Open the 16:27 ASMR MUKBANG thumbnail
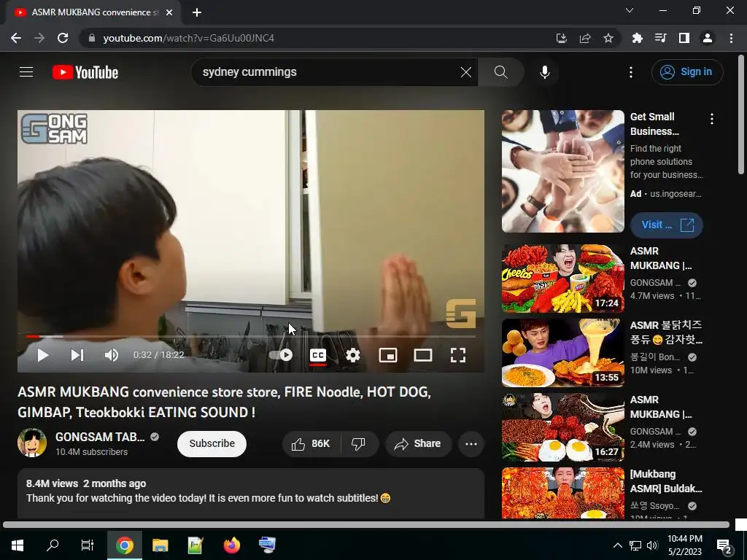This screenshot has width=747, height=560. pos(562,427)
